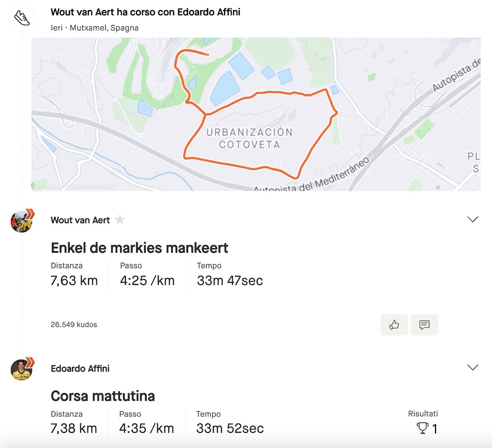Click the Edoardo Affini name link
Viewport: 492px width, 448px height.
(x=80, y=368)
